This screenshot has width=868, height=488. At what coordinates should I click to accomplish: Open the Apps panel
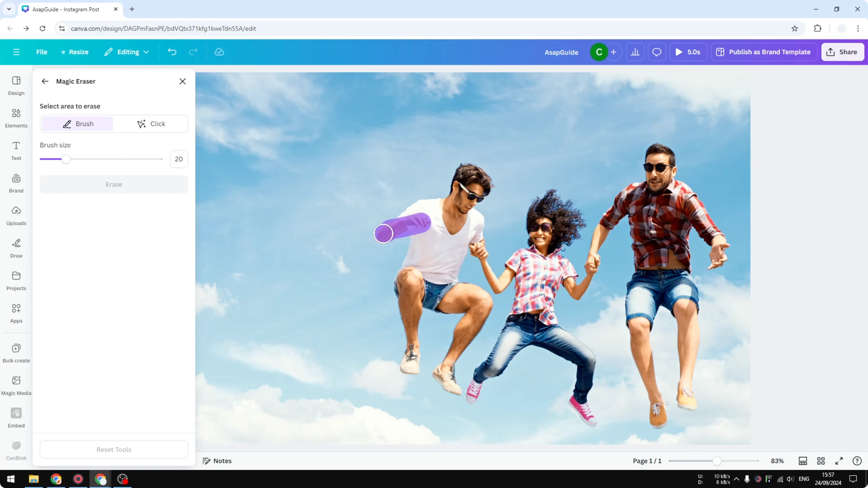click(x=16, y=314)
